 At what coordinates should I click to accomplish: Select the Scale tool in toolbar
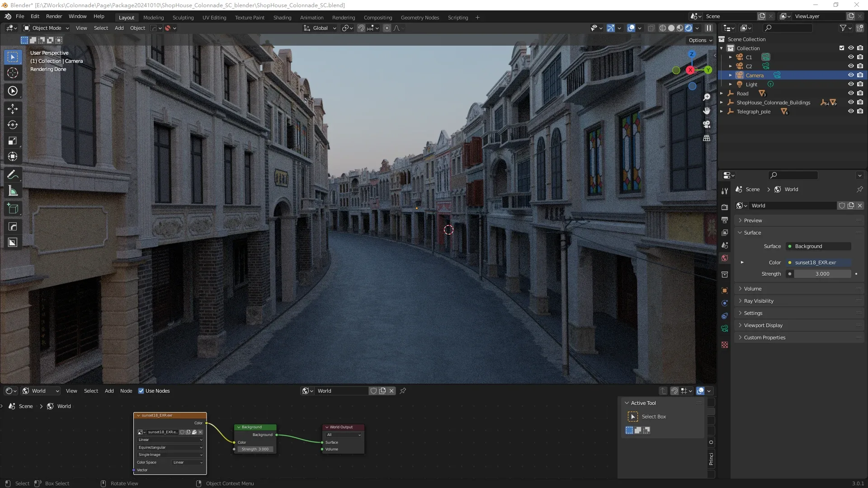pos(13,141)
